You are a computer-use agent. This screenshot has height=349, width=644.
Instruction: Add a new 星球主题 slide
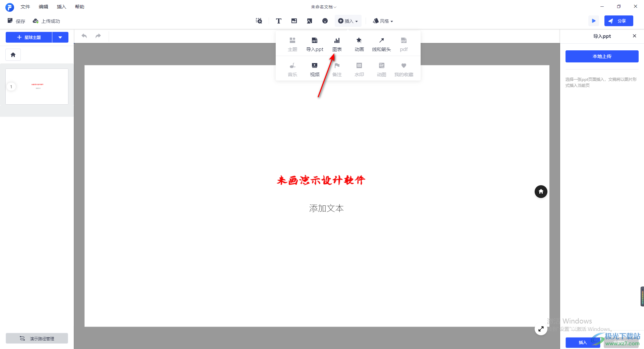[29, 37]
